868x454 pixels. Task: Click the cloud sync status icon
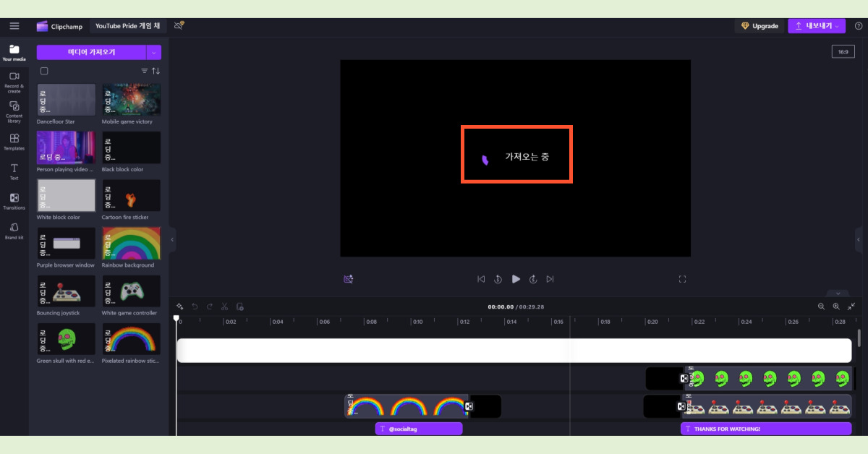[179, 26]
